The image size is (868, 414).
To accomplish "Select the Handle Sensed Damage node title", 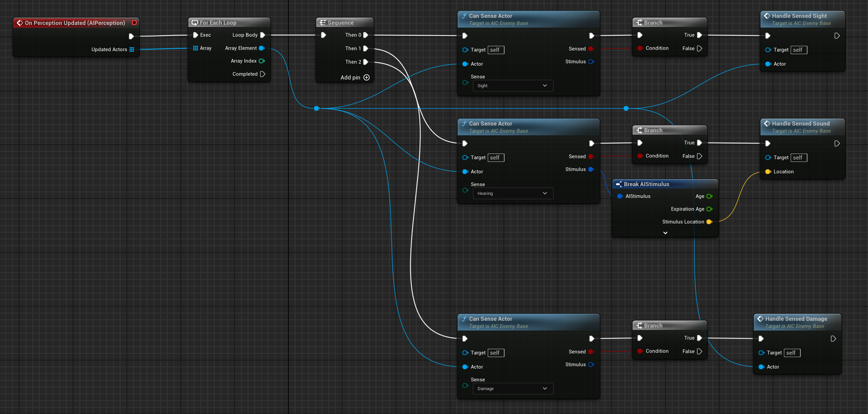I will tap(796, 319).
